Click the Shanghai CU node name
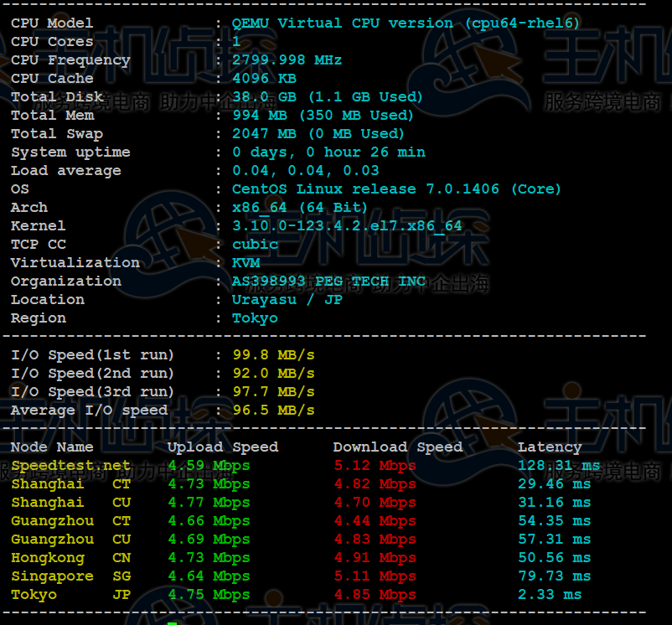Screen dimensions: 672x625 tap(70, 502)
